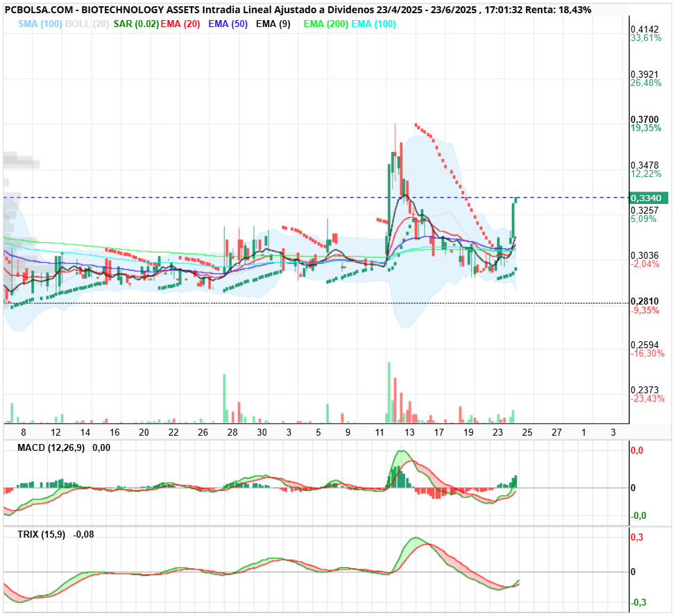Click the 0,4142 price axis label
Image resolution: width=675 pixels, height=616 pixels.
coord(644,29)
